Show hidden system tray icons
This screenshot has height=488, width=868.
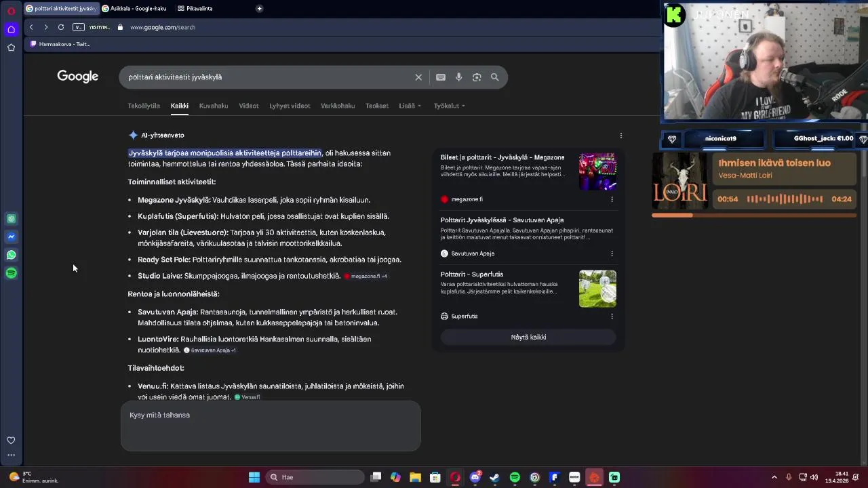click(774, 477)
